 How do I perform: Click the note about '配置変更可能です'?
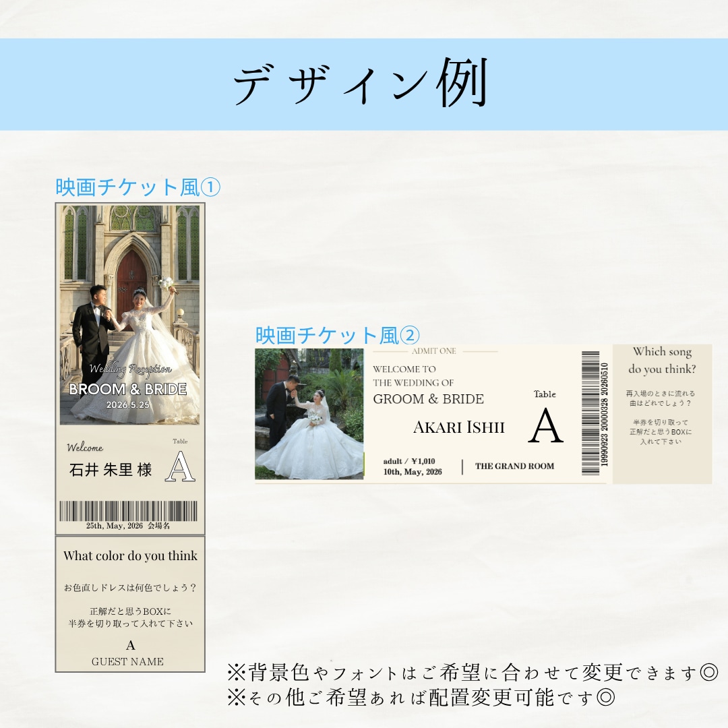point(421,698)
